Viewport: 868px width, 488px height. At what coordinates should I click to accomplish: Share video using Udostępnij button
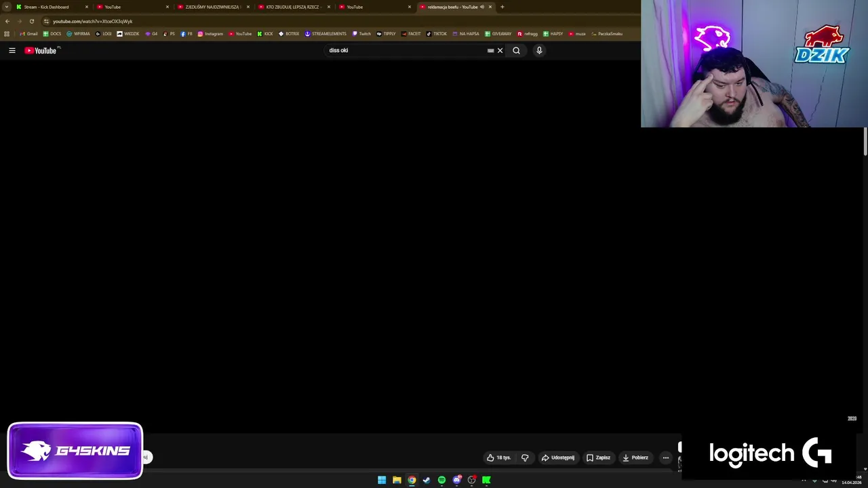(x=557, y=457)
